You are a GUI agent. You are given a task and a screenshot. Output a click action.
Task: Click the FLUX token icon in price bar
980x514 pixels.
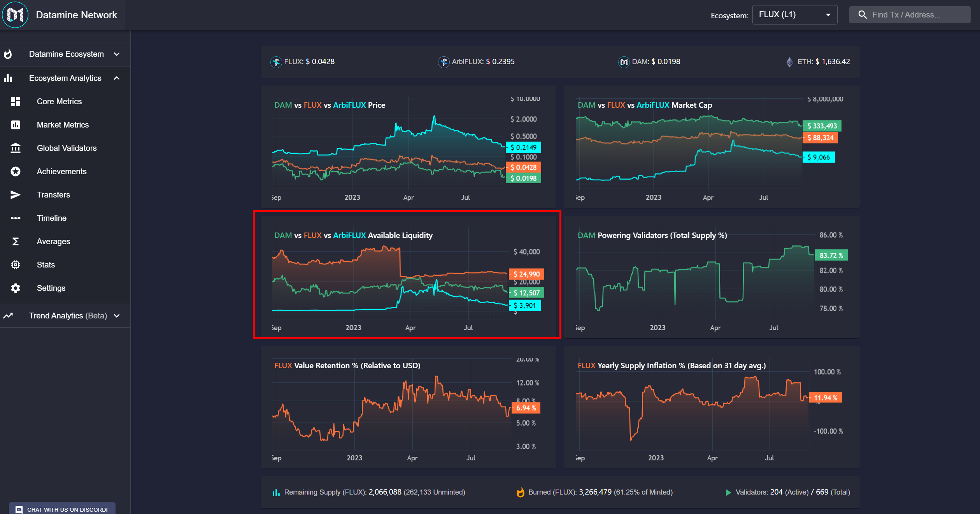click(x=276, y=62)
